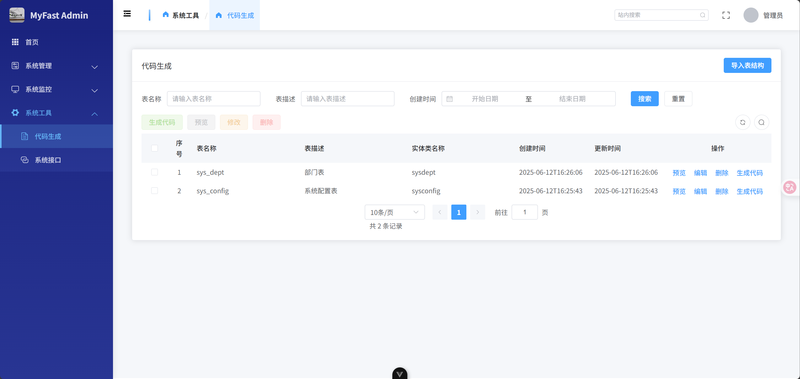
Task: Click the pink floating translate icon
Action: point(790,187)
